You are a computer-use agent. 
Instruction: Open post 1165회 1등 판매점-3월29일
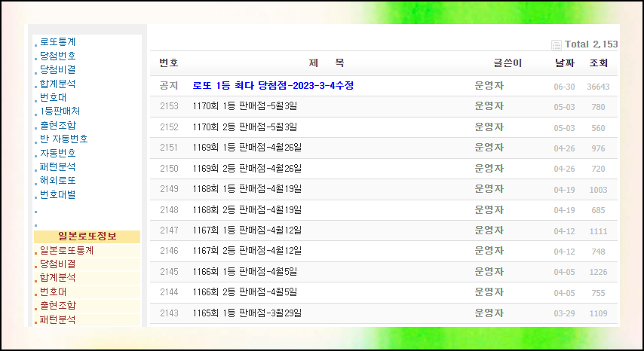click(247, 313)
